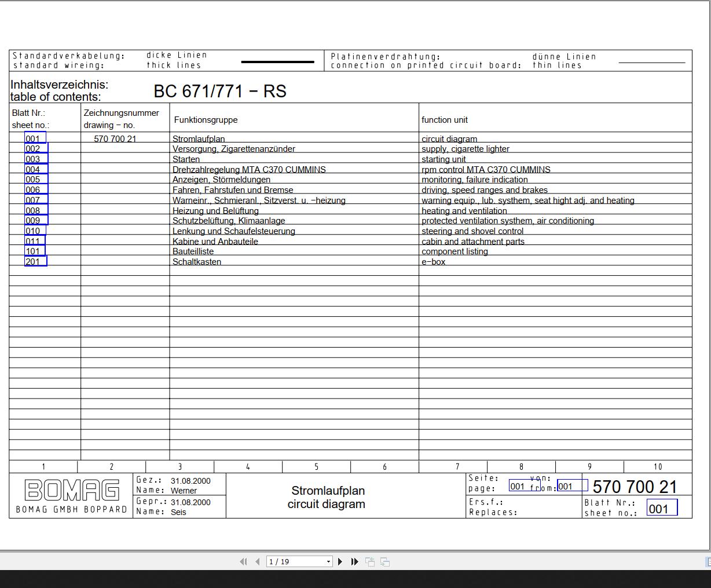This screenshot has height=588, width=711.
Task: Click the previous view icon
Action: click(370, 562)
